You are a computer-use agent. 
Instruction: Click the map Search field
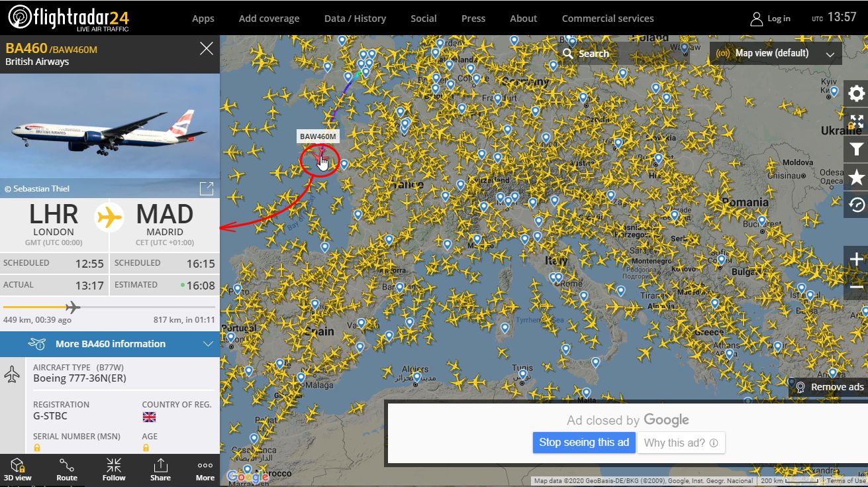622,53
